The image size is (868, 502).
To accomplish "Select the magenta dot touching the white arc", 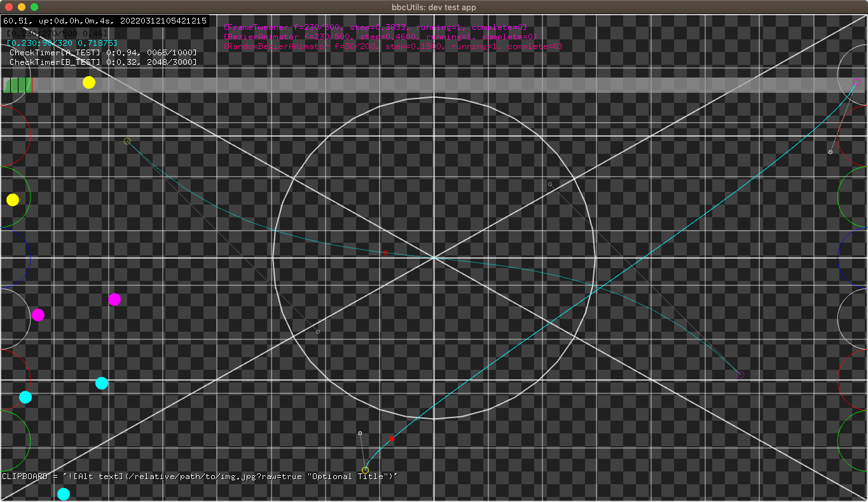I will [x=38, y=315].
